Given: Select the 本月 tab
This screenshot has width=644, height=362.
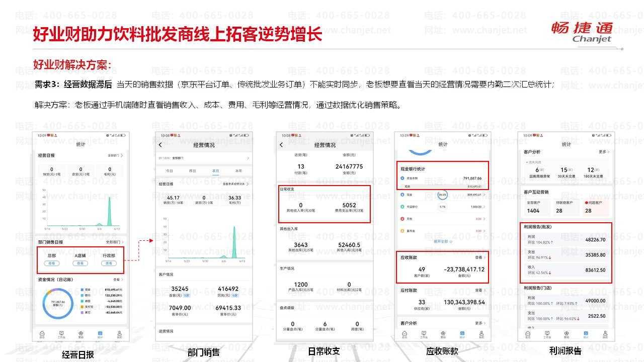Looking at the screenshot, I should tap(215, 171).
